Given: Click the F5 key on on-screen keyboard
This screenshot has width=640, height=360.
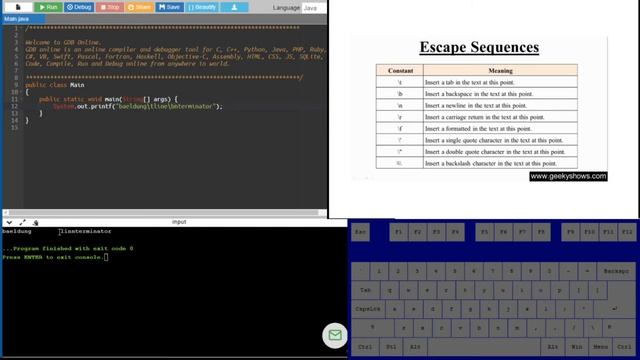Looking at the screenshot, I should pos(484,232).
